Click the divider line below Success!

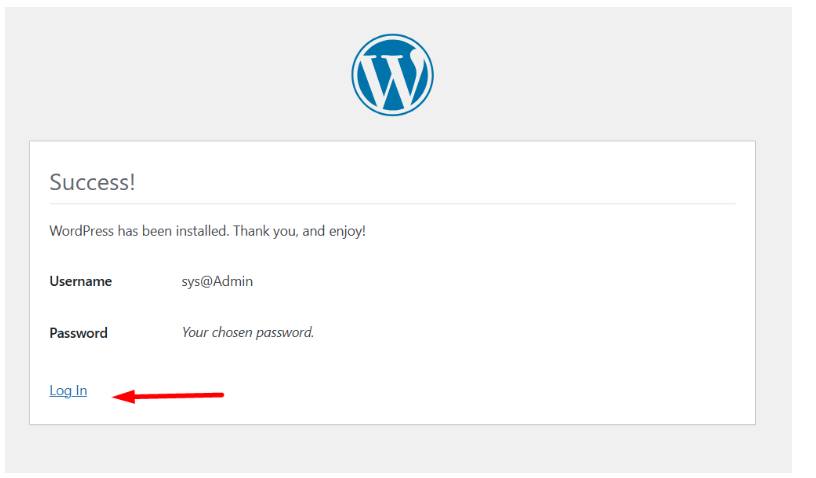click(392, 204)
